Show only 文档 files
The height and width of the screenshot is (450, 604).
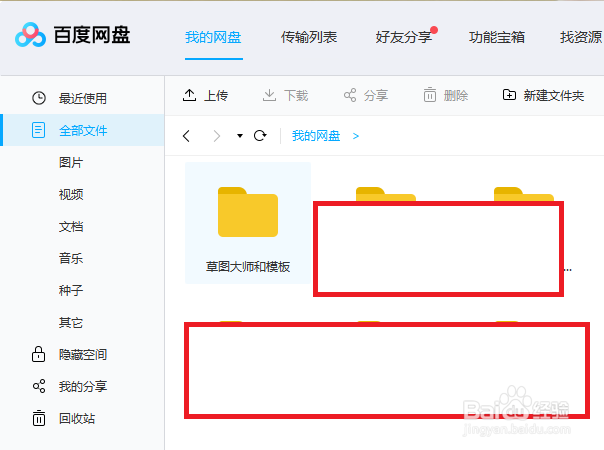(x=71, y=227)
